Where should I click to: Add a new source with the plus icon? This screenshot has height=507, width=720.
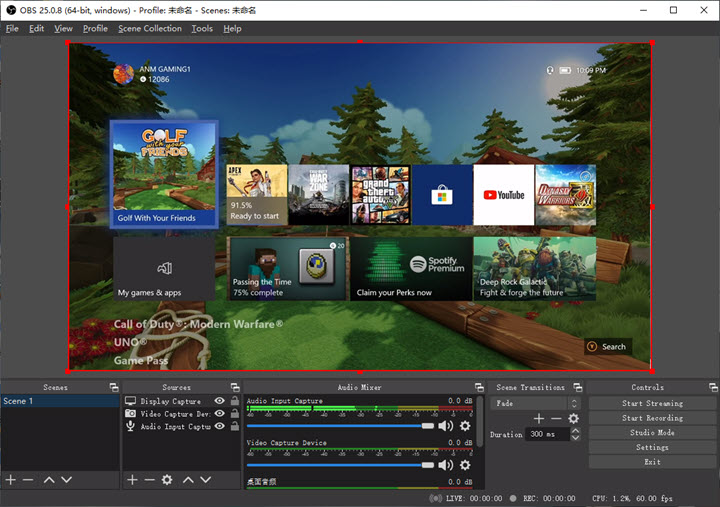coord(132,480)
